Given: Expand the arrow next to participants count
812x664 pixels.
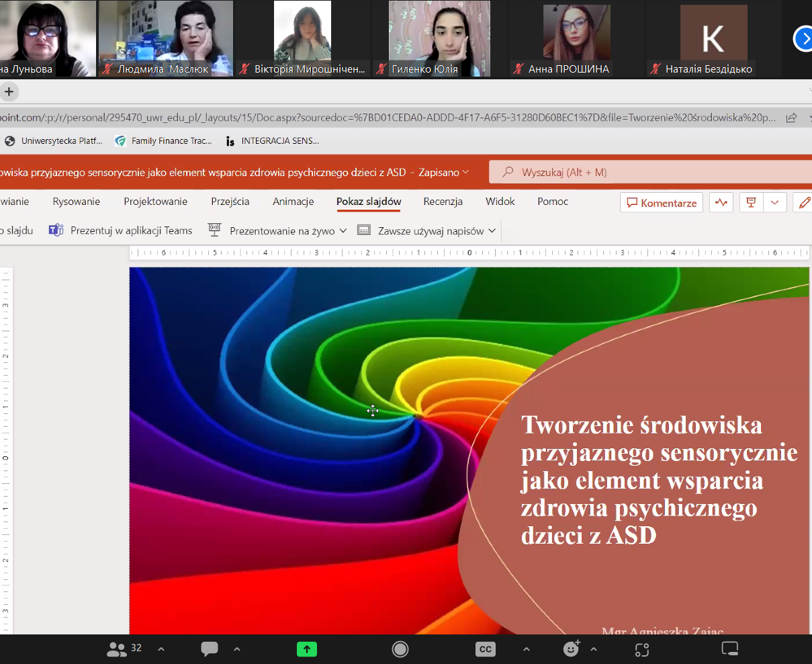Looking at the screenshot, I should (161, 649).
